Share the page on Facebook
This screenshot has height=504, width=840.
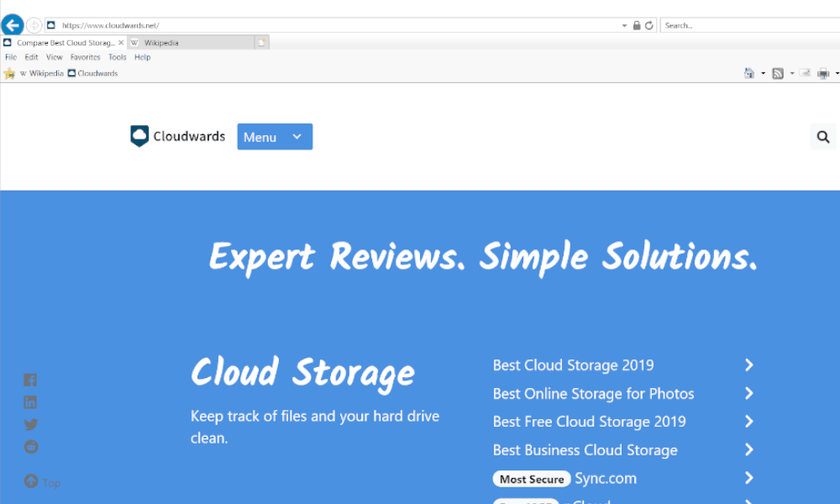pyautogui.click(x=30, y=380)
